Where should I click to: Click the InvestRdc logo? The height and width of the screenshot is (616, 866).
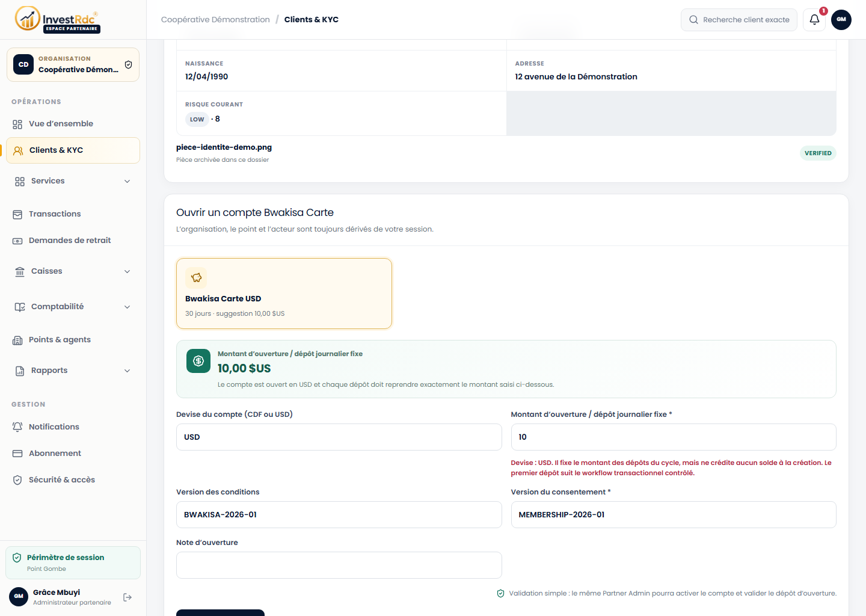click(x=58, y=19)
